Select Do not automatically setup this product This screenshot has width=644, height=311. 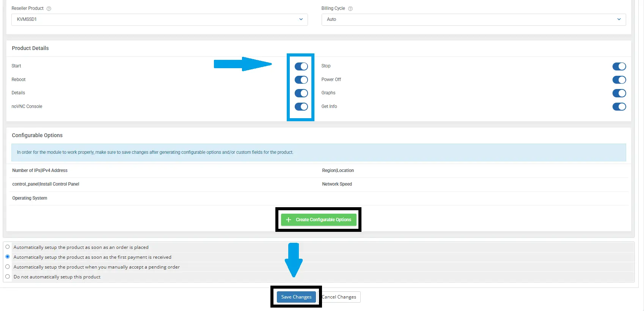tap(8, 277)
